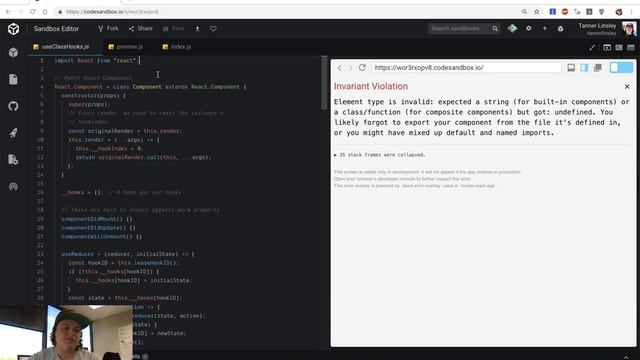Click the componentDidMount line in code
The image size is (640, 360).
[x=97, y=219]
